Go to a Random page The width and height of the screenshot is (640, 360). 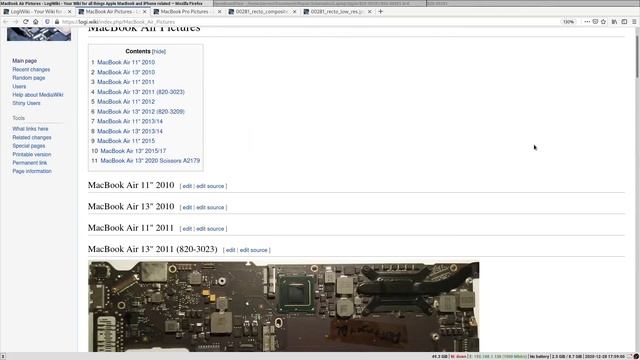coord(29,78)
